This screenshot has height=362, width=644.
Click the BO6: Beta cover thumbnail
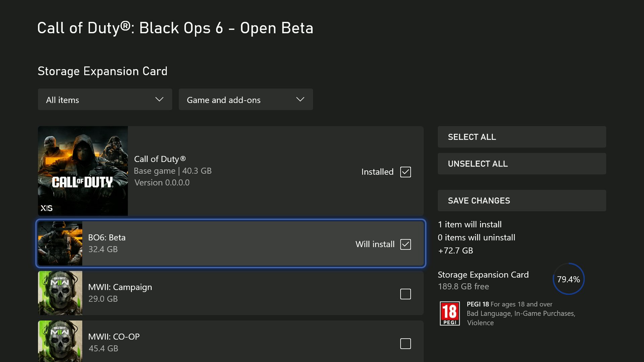(60, 243)
